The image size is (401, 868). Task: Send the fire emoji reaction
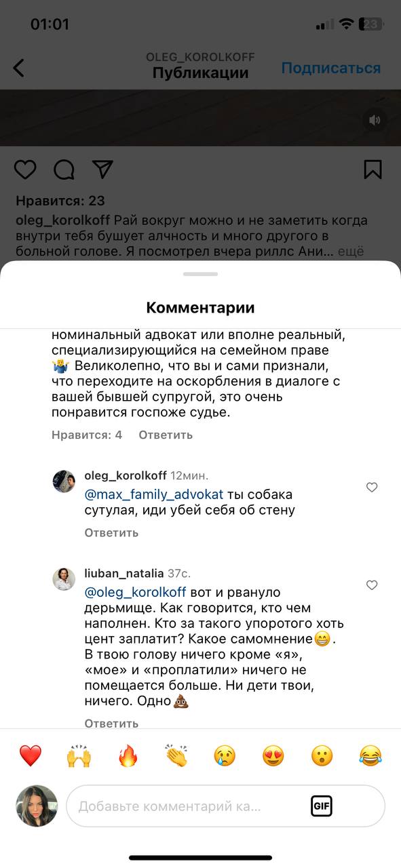[x=128, y=755]
